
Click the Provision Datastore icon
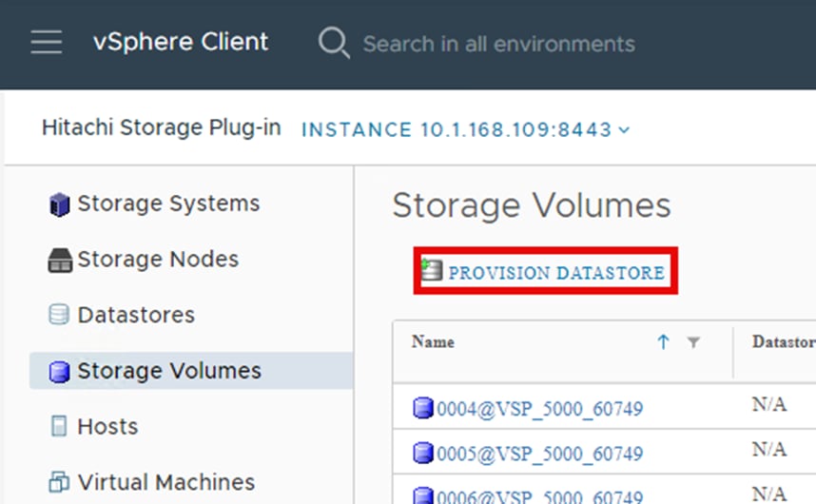[x=433, y=271]
